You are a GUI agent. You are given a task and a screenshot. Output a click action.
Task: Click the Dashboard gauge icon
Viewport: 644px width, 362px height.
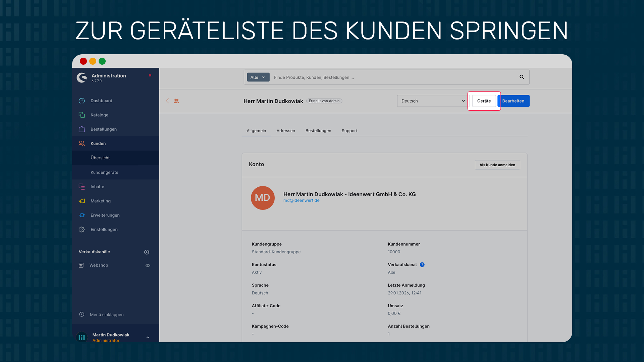(x=82, y=101)
